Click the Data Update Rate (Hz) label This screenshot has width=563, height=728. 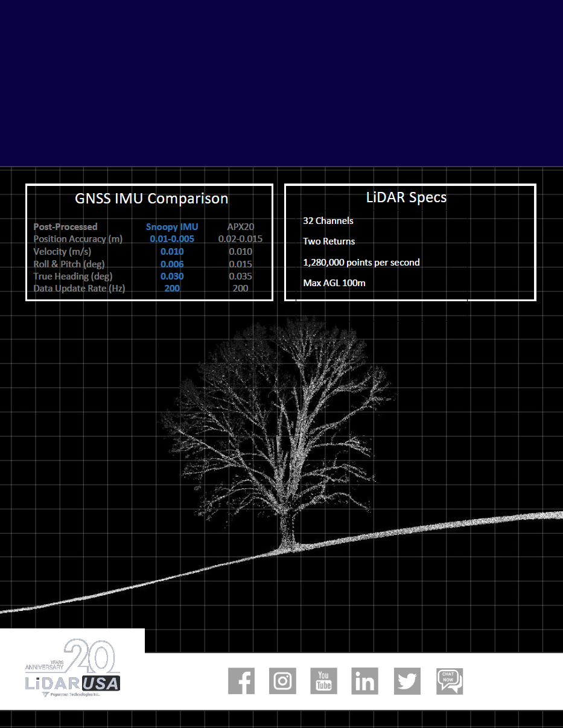coord(79,289)
